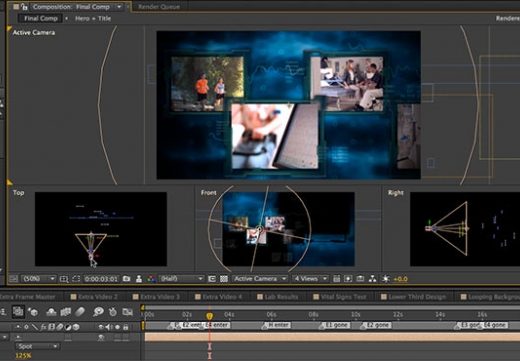Click the Shy switch column header icon
The height and width of the screenshot is (361, 520).
pyautogui.click(x=18, y=327)
